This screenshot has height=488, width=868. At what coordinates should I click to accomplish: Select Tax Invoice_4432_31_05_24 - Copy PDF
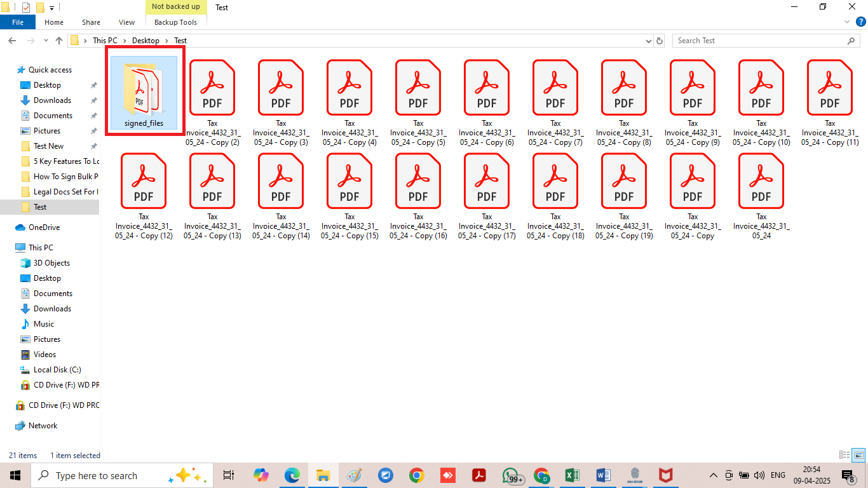[x=693, y=196]
